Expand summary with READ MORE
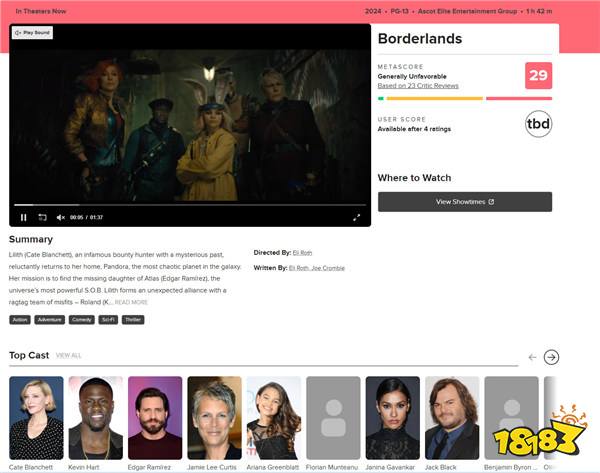This screenshot has height=473, width=600. point(131,302)
